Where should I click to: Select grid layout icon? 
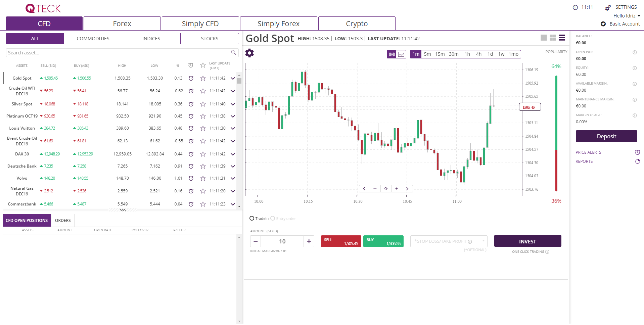click(x=553, y=38)
